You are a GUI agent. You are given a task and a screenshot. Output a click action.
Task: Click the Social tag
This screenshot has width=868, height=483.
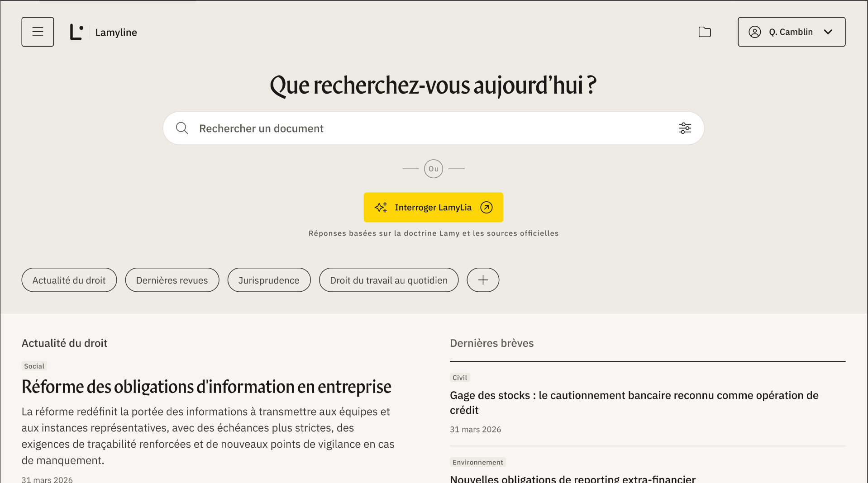pyautogui.click(x=34, y=366)
